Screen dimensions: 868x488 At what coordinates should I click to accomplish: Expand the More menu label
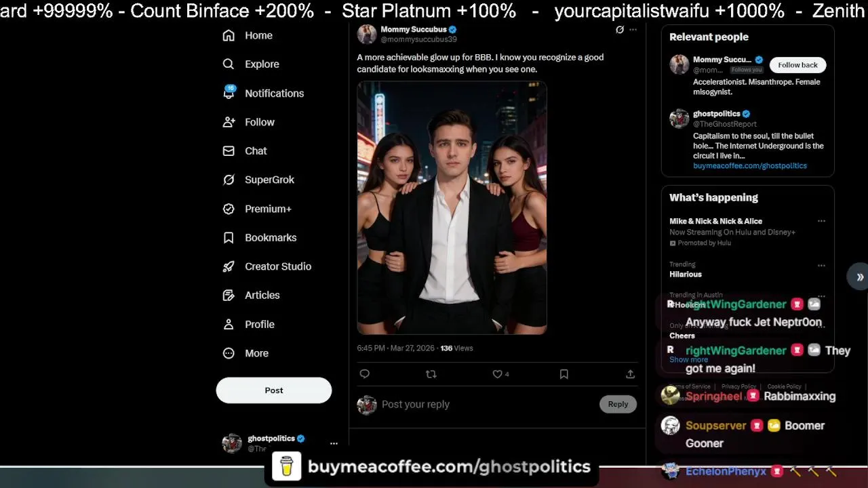coord(256,353)
